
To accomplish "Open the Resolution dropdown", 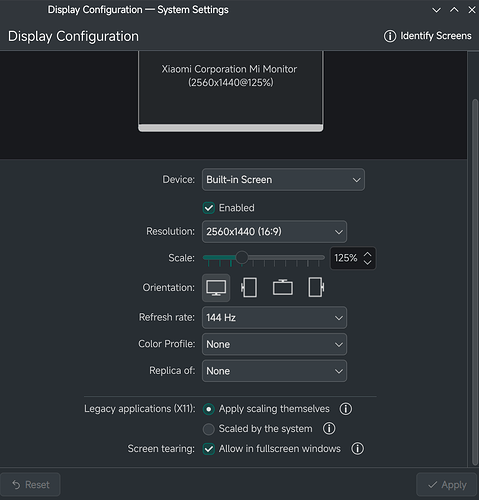I will [x=274, y=231].
